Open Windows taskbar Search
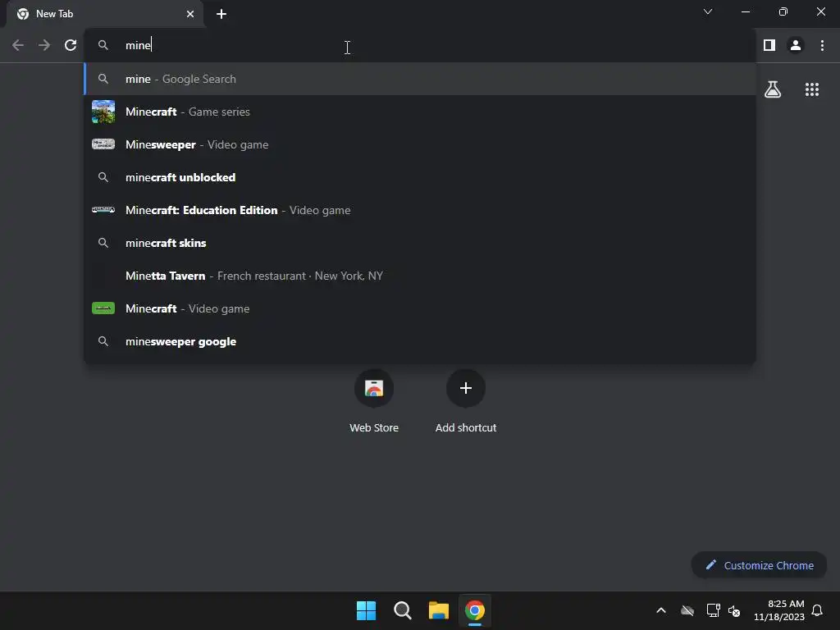 [x=402, y=610]
